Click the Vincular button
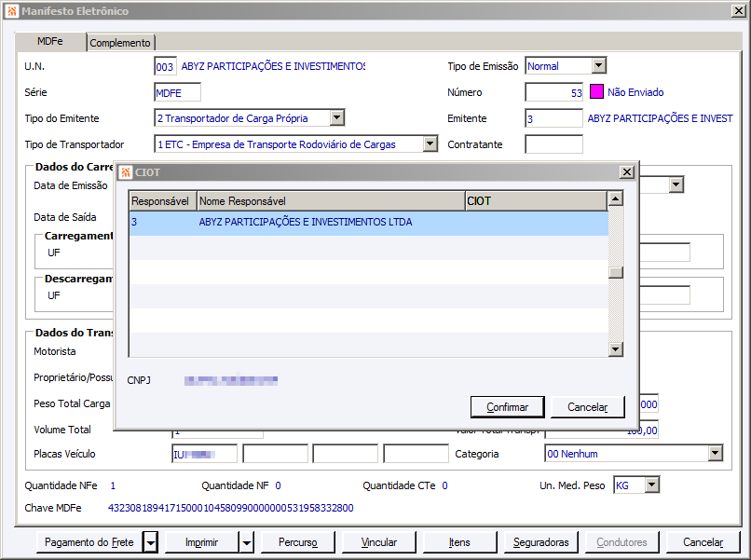 pos(379,542)
